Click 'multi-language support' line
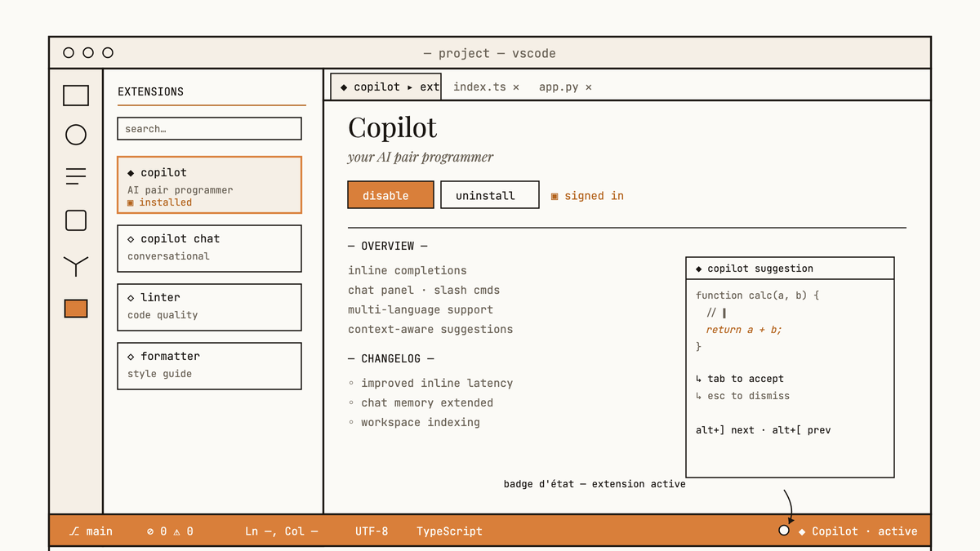The width and height of the screenshot is (980, 551). point(421,309)
